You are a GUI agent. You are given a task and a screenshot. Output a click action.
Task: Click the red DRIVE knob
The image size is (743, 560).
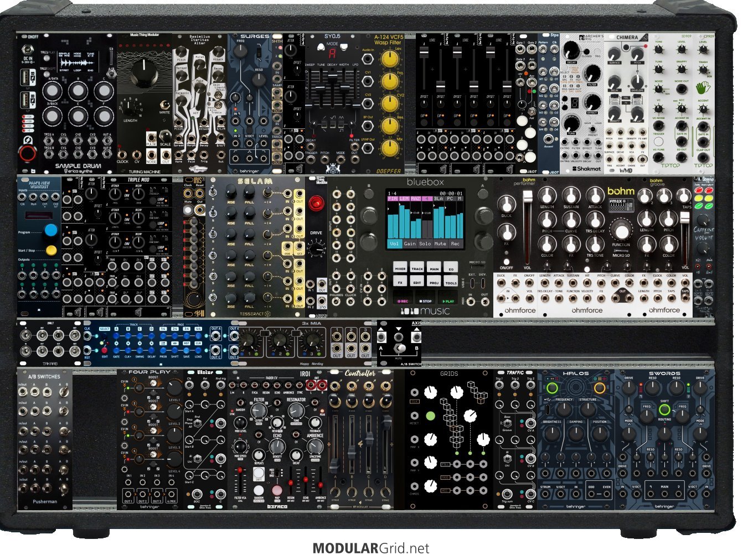(316, 203)
